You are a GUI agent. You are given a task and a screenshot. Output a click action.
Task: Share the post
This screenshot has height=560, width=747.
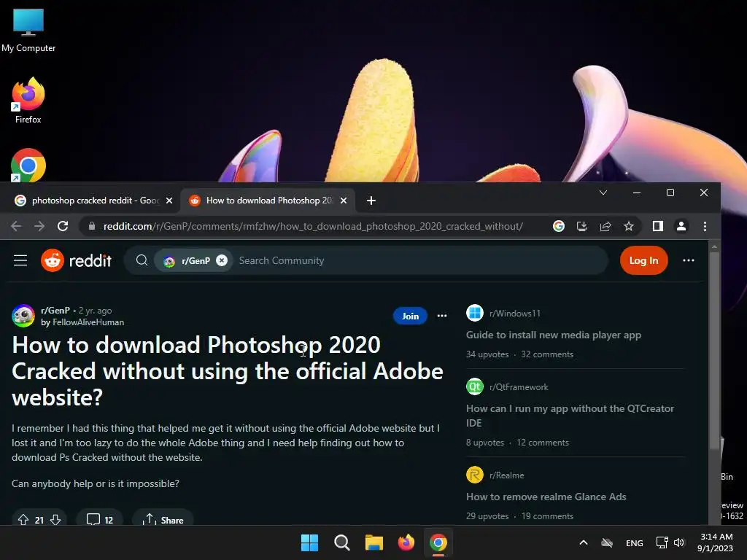tap(163, 519)
